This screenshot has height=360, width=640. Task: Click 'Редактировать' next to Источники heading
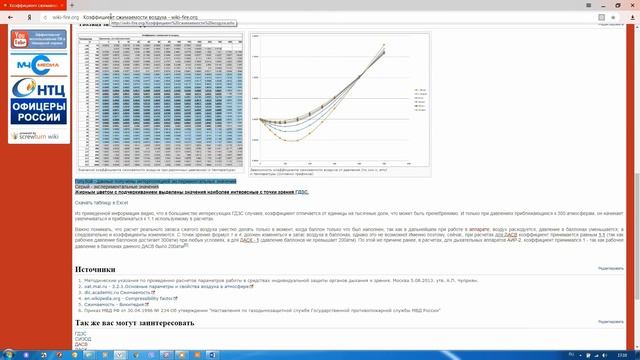pyautogui.click(x=611, y=268)
